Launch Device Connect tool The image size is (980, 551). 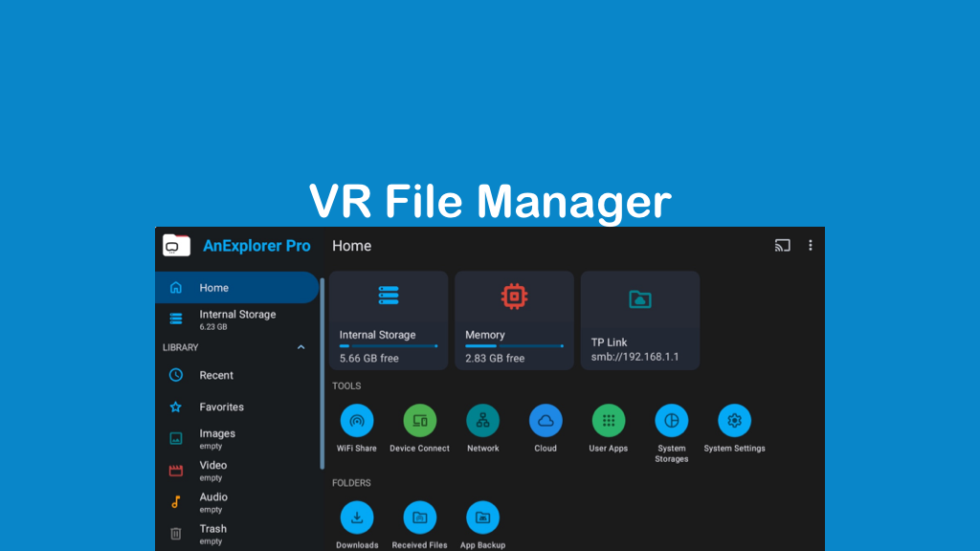tap(419, 421)
